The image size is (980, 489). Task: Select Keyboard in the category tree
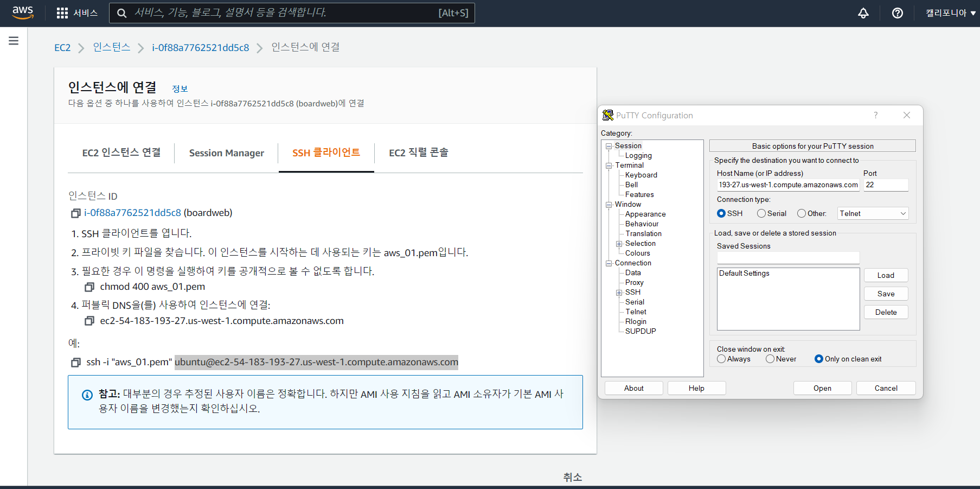pos(641,175)
